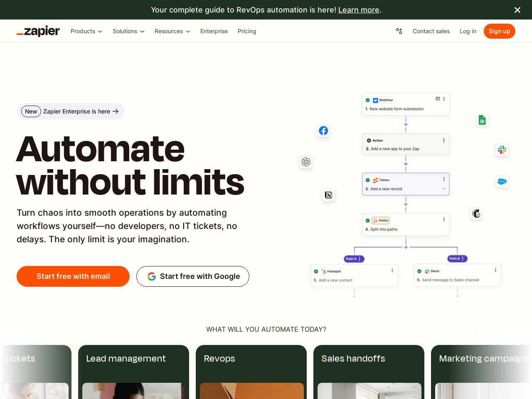Open the Sales handoffs card

369,372
